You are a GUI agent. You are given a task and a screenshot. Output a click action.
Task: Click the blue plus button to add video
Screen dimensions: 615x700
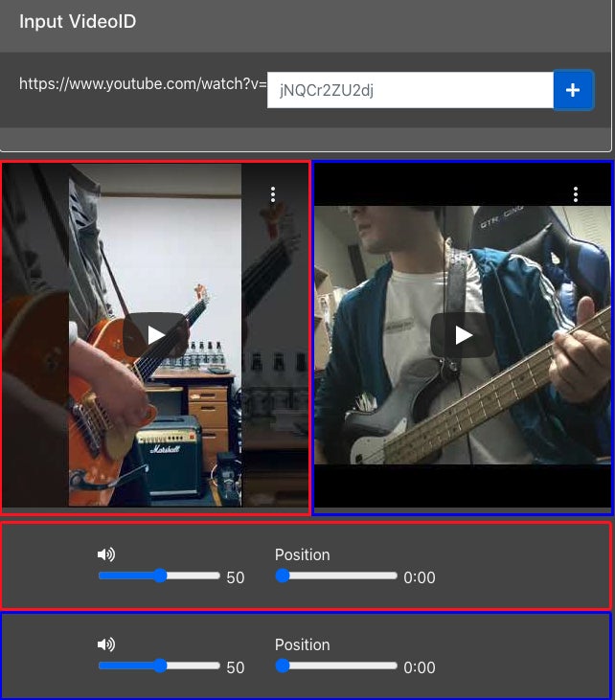pyautogui.click(x=573, y=90)
